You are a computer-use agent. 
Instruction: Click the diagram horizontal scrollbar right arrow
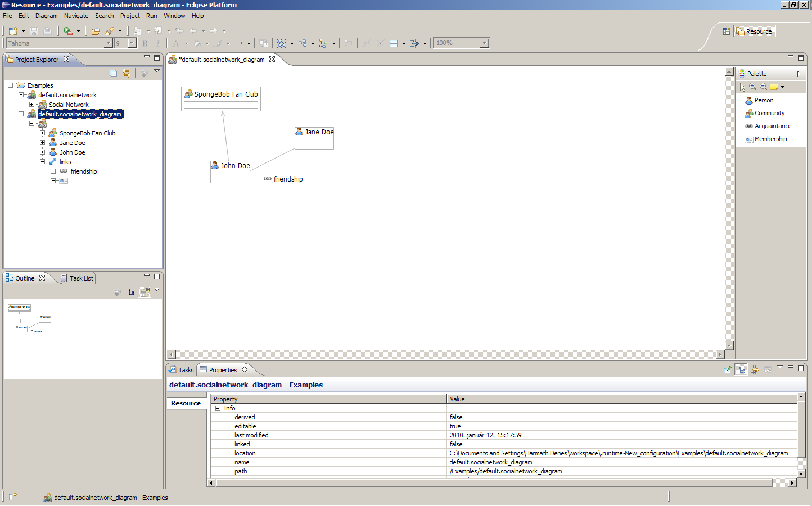pyautogui.click(x=720, y=355)
